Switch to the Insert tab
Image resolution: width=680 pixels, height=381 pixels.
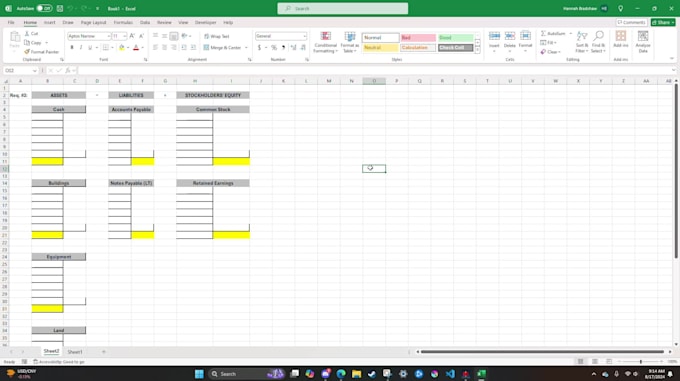49,23
